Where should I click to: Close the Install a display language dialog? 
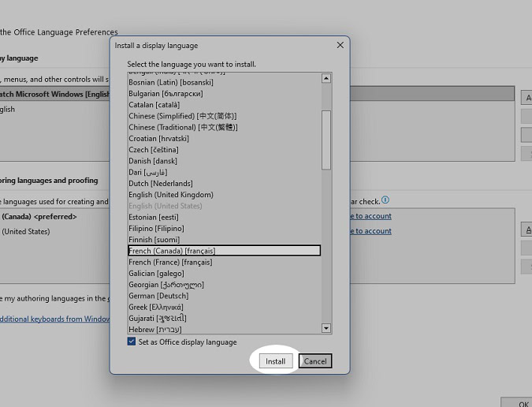click(x=340, y=46)
